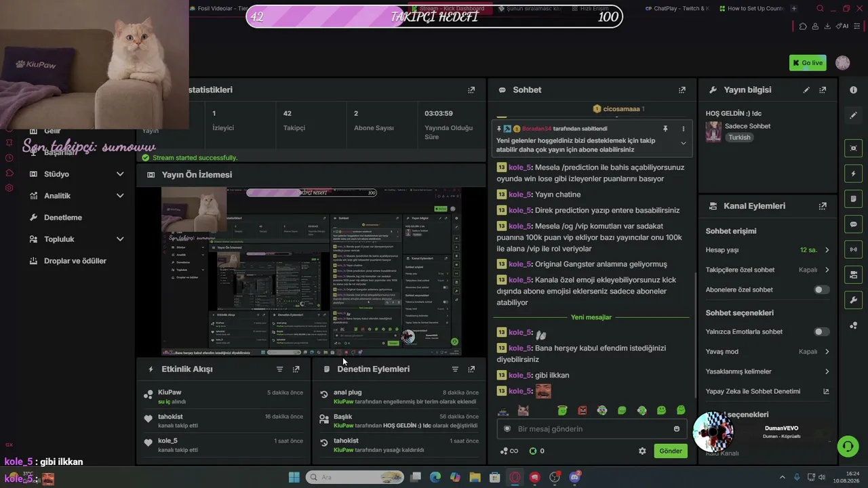868x488 pixels.
Task: Unpin the pinned chat message
Action: [x=665, y=129]
